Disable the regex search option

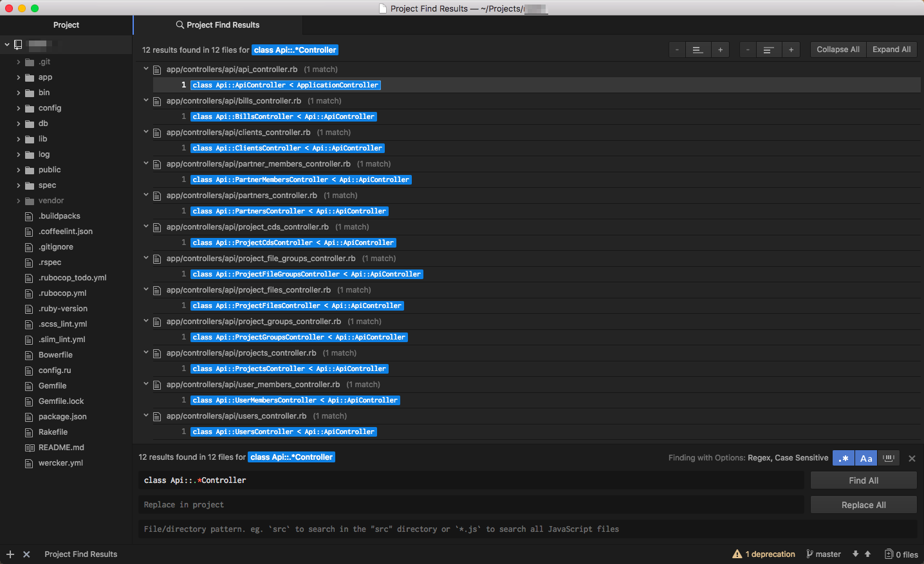844,457
